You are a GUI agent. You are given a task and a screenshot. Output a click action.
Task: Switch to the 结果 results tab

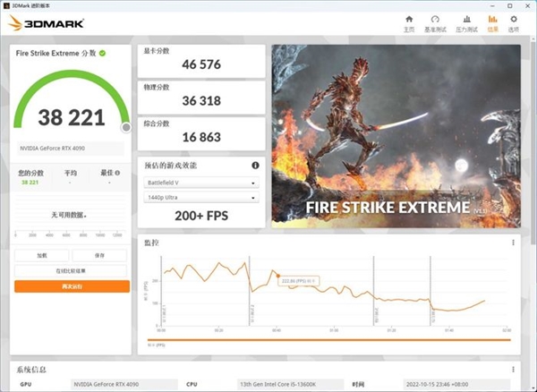(492, 23)
